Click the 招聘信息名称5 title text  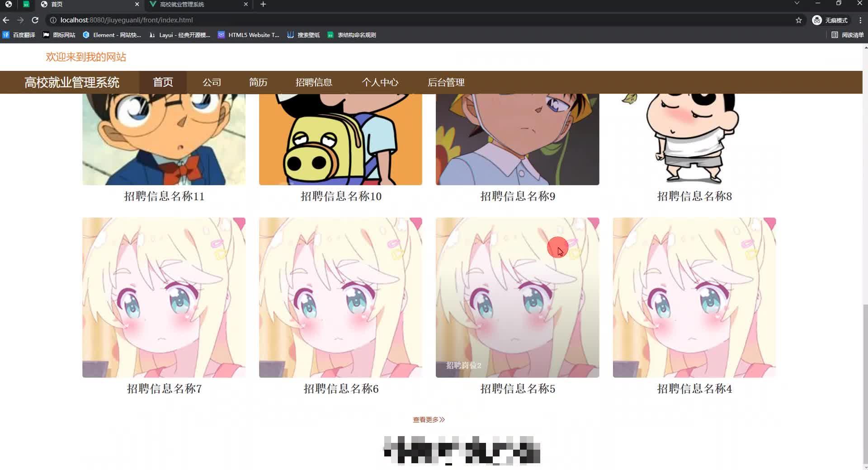tap(518, 389)
